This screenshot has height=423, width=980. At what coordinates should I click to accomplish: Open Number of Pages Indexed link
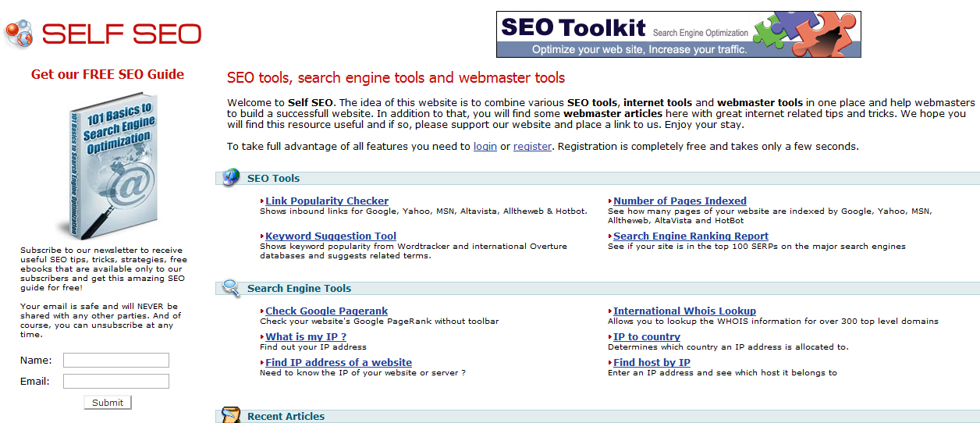[679, 201]
